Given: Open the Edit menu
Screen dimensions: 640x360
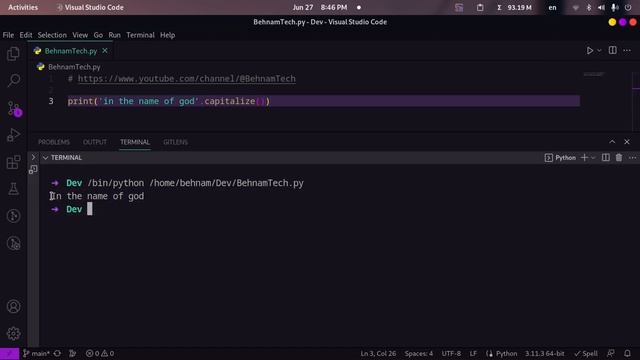Looking at the screenshot, I should pos(26,35).
